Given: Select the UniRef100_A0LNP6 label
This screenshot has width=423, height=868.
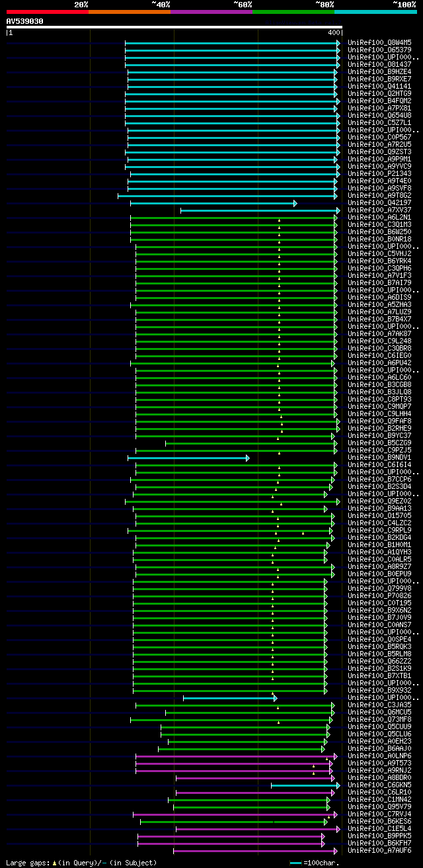Looking at the screenshot, I should [x=379, y=756].
